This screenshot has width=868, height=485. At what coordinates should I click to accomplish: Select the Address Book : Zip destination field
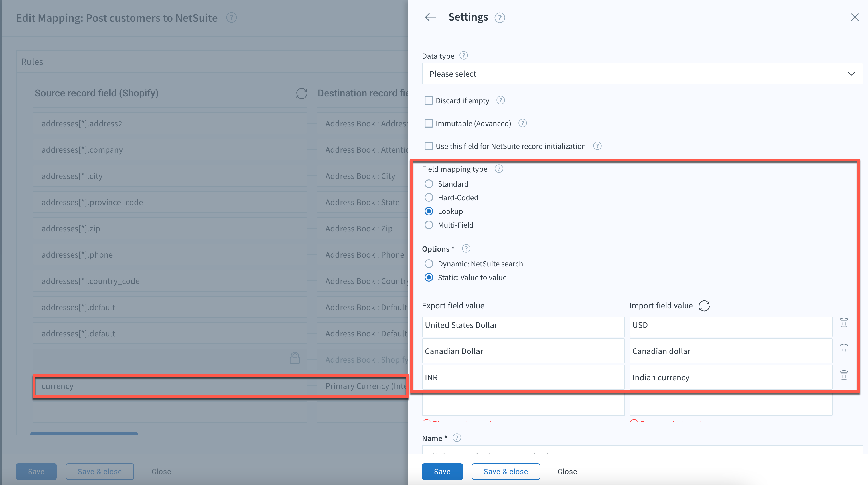coord(362,229)
